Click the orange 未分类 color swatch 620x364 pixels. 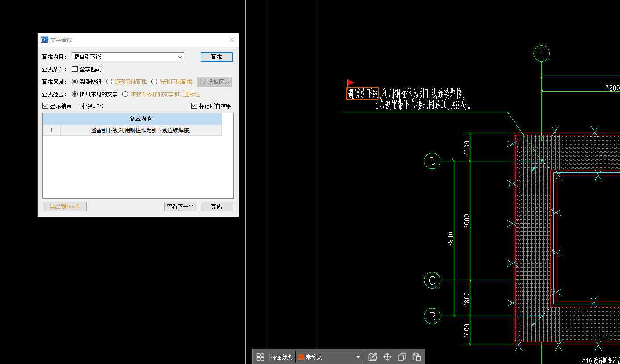pos(301,357)
